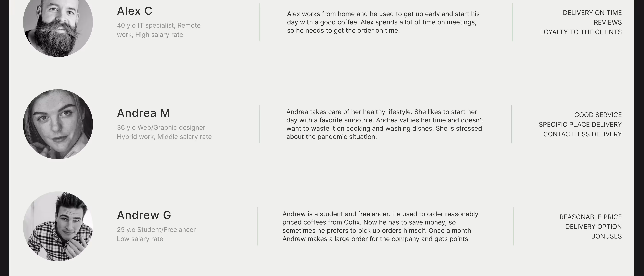
Task: Click the GOOD SERVICE label
Action: click(598, 115)
